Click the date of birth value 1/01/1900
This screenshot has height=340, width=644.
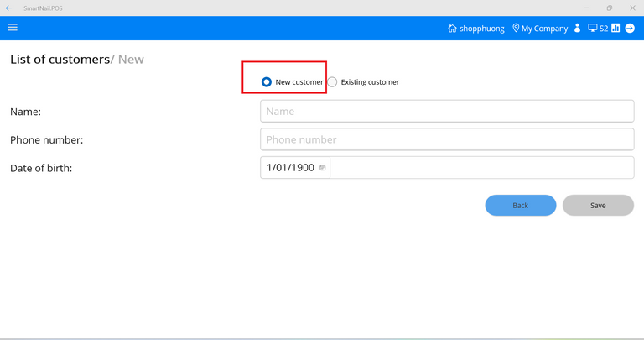point(290,168)
